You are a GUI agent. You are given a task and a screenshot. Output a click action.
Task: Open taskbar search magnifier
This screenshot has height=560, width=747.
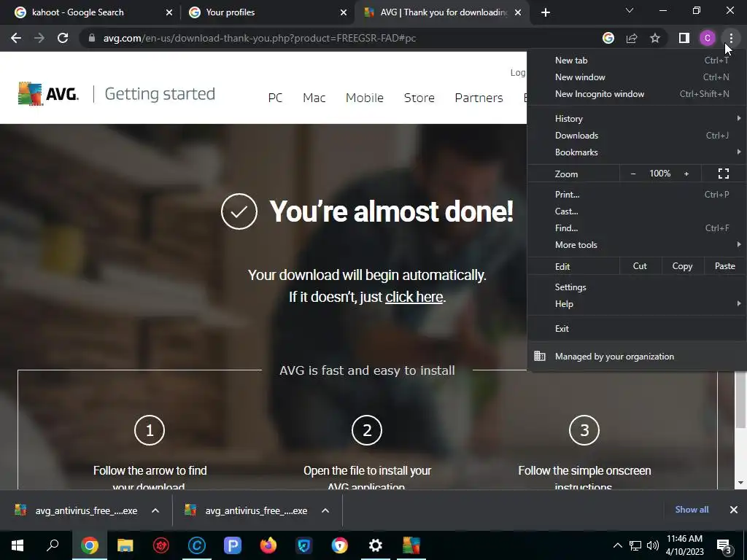(x=53, y=545)
